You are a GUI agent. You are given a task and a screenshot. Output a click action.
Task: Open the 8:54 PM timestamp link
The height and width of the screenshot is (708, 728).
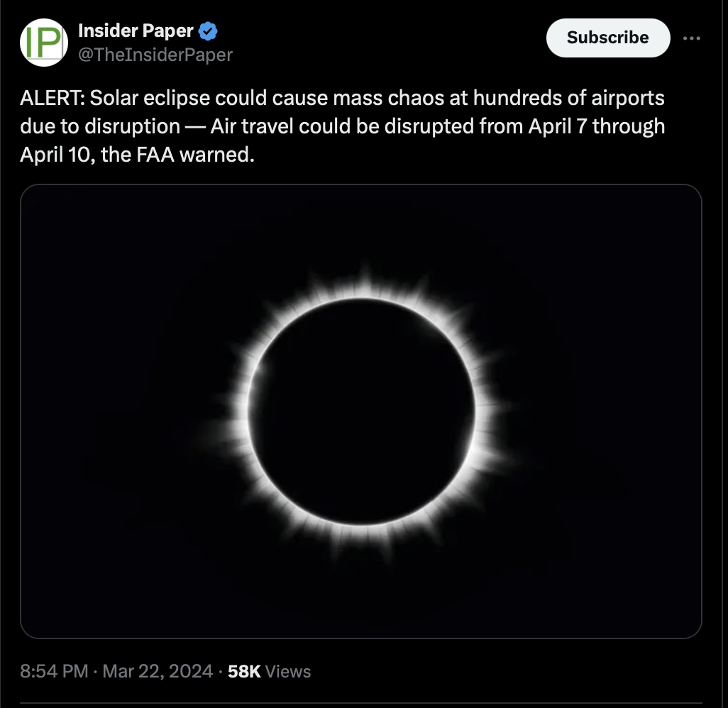click(x=54, y=671)
